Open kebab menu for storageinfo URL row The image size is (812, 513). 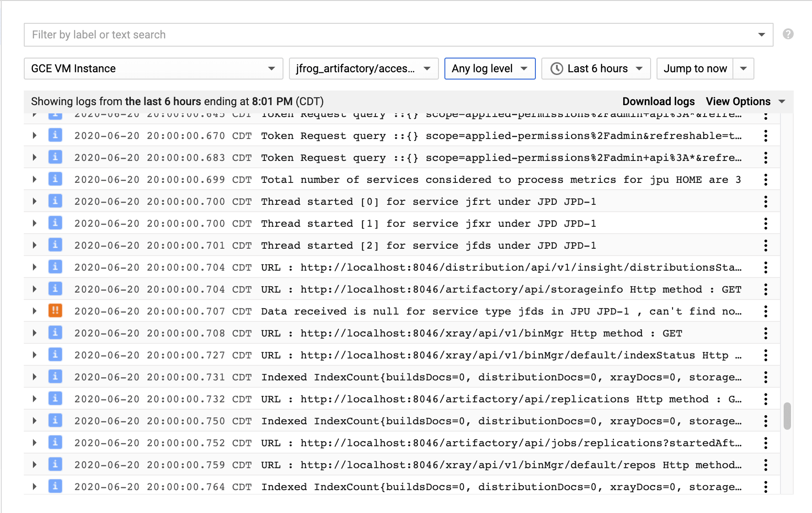click(x=765, y=289)
